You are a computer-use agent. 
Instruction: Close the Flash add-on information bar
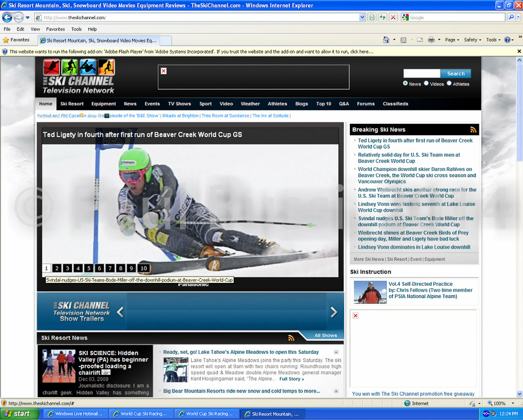point(519,51)
